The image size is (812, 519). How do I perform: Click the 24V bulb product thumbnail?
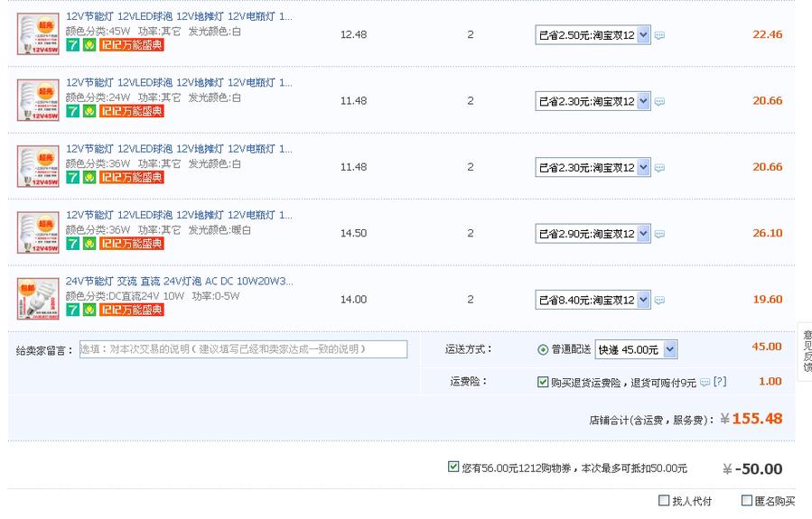(38, 299)
